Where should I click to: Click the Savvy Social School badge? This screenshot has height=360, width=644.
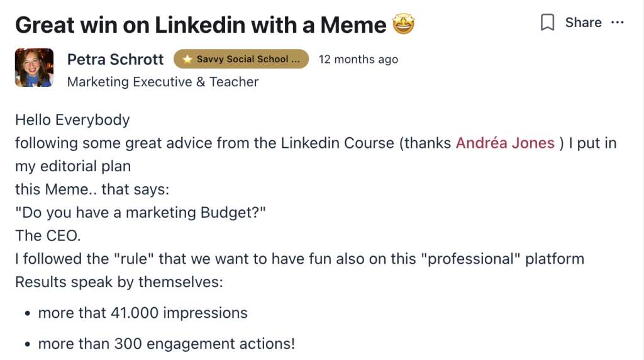(x=241, y=59)
